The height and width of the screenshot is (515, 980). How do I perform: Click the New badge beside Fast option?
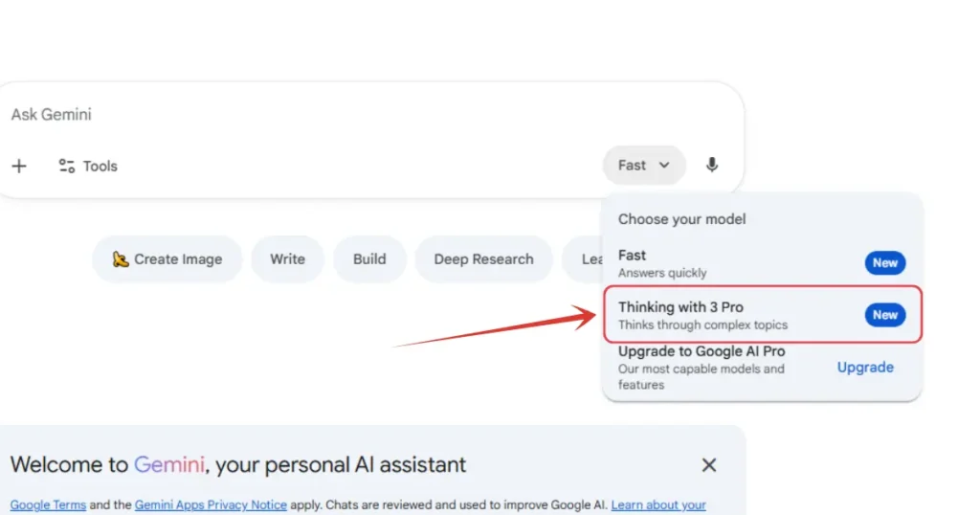coord(884,263)
